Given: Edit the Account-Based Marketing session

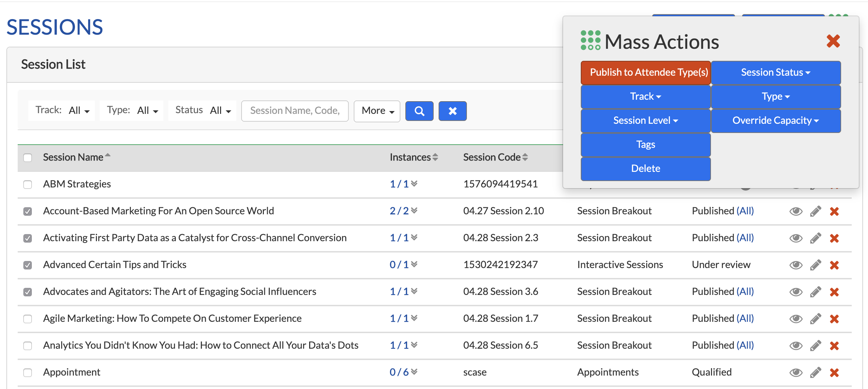Looking at the screenshot, I should [x=815, y=211].
